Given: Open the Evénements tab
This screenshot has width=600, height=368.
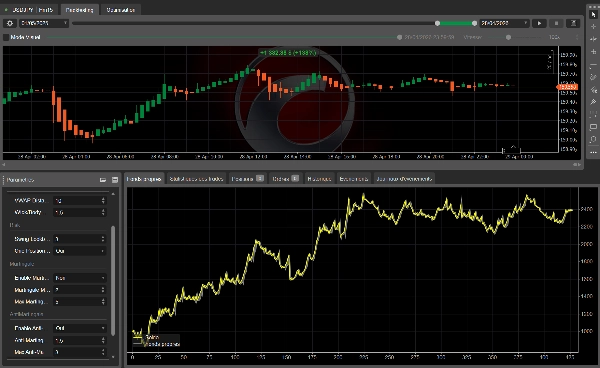Looking at the screenshot, I should click(354, 179).
